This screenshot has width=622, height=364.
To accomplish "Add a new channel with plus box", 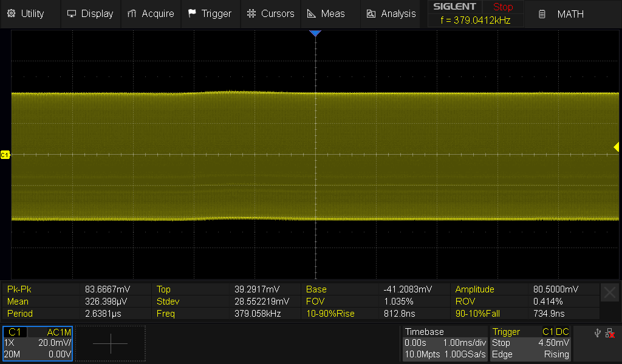I will [x=111, y=343].
